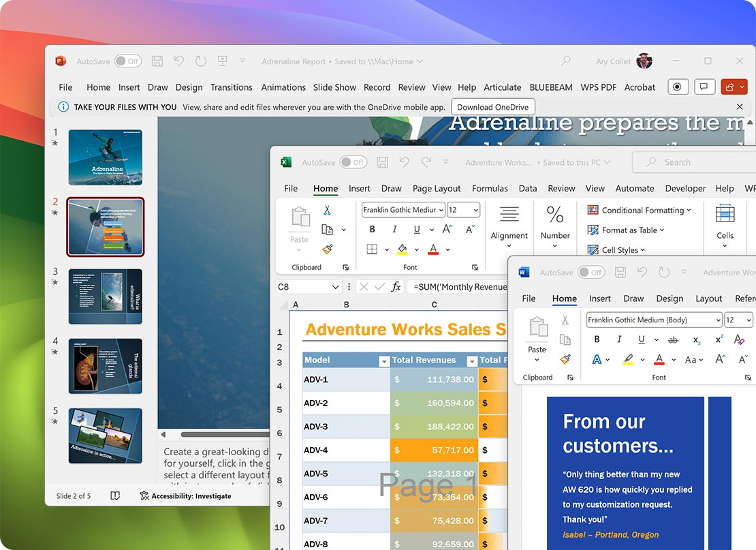Select the Format Painter in Excel's Clipboard group
The image size is (756, 550).
click(x=327, y=247)
